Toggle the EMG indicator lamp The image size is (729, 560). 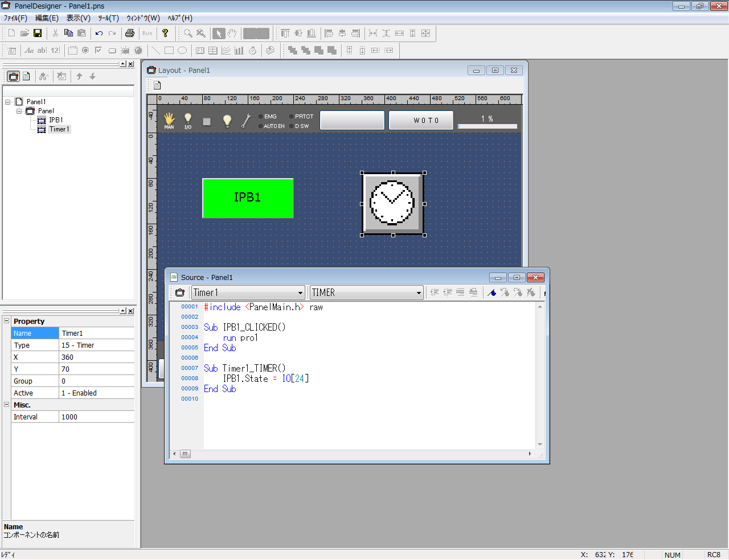click(261, 117)
